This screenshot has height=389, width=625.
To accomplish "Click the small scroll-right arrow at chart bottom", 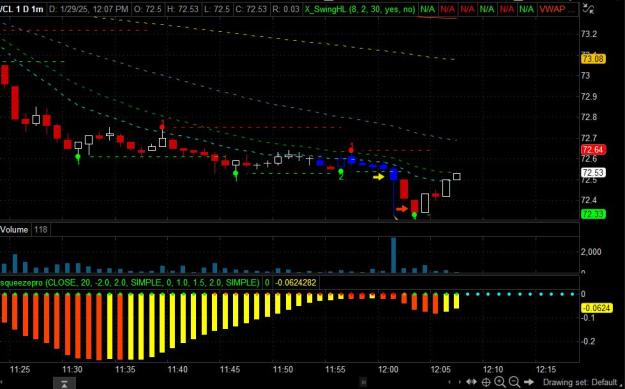I will click(x=459, y=382).
